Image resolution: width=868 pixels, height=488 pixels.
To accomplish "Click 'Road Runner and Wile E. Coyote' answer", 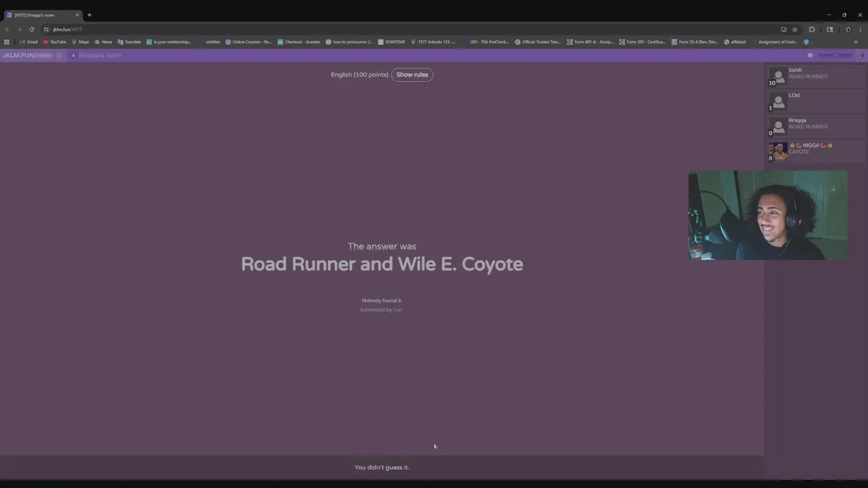I will click(382, 264).
